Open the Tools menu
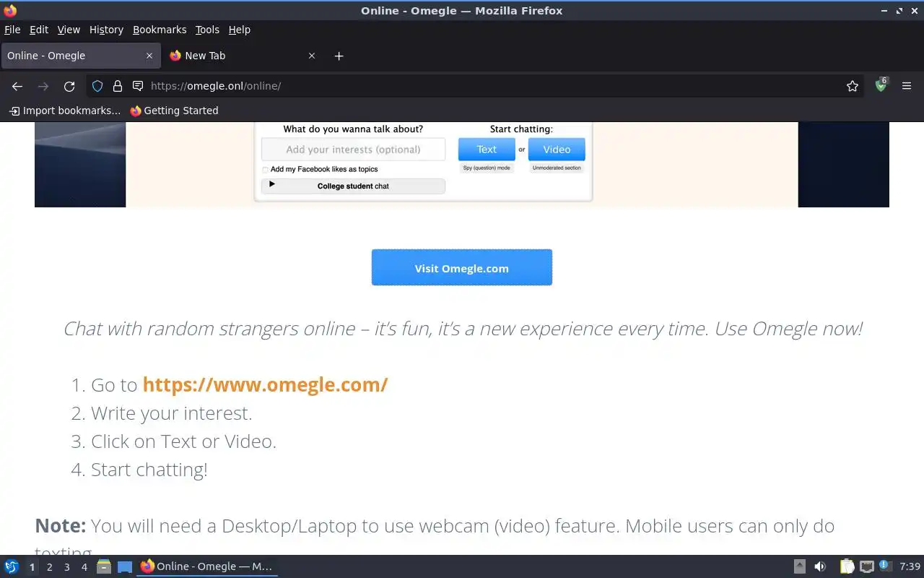This screenshot has width=924, height=578. tap(207, 30)
